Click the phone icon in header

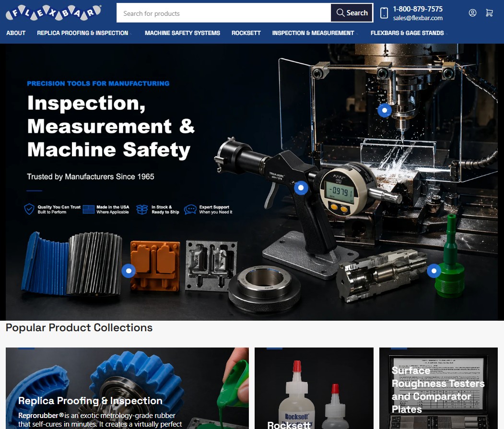pos(384,13)
